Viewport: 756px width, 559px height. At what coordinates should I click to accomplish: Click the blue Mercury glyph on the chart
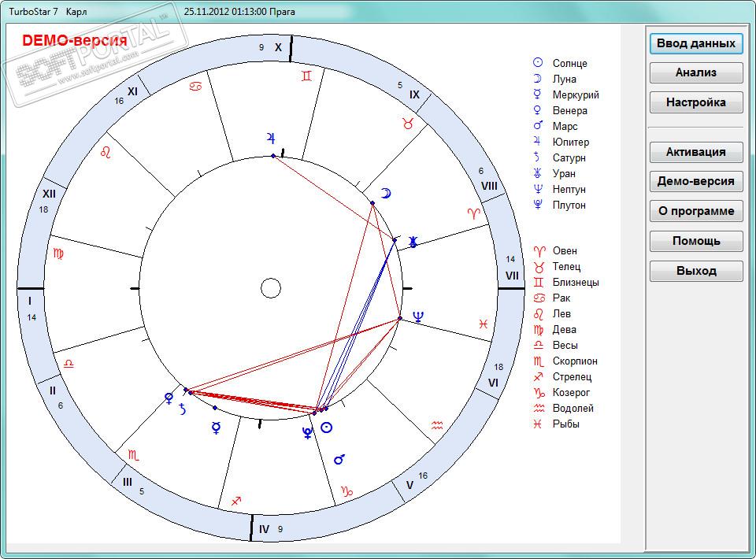pos(217,428)
